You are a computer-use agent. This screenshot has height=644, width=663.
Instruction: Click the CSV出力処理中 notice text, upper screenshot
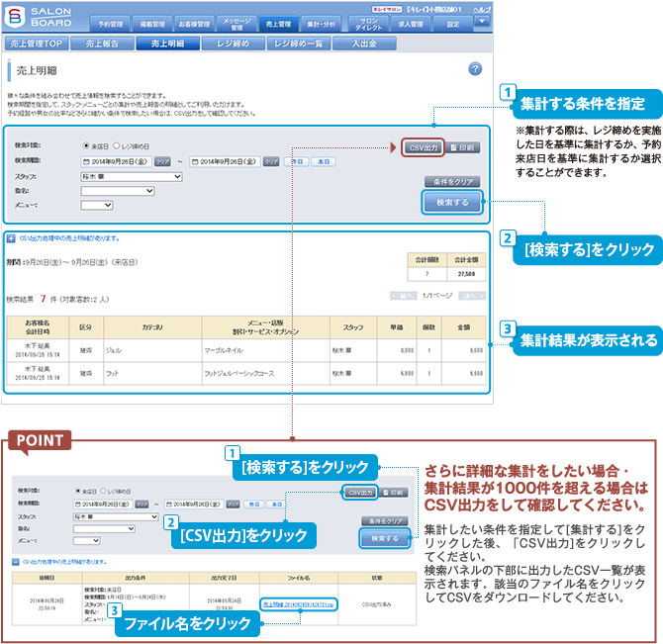(69, 238)
